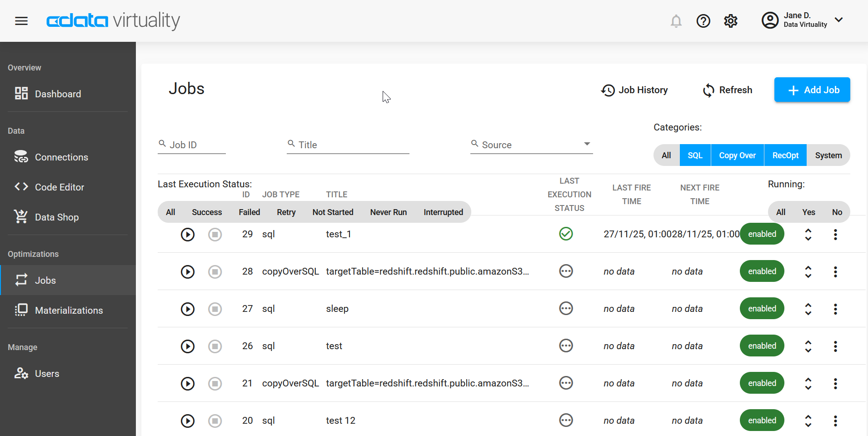Click the success status icon for test_1
Viewport: 868px width, 436px height.
[x=566, y=234]
